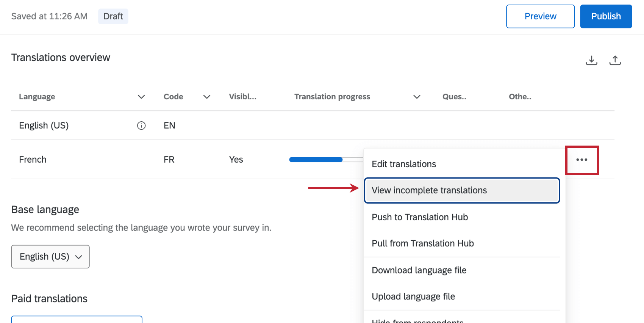Click the download translations icon

591,60
